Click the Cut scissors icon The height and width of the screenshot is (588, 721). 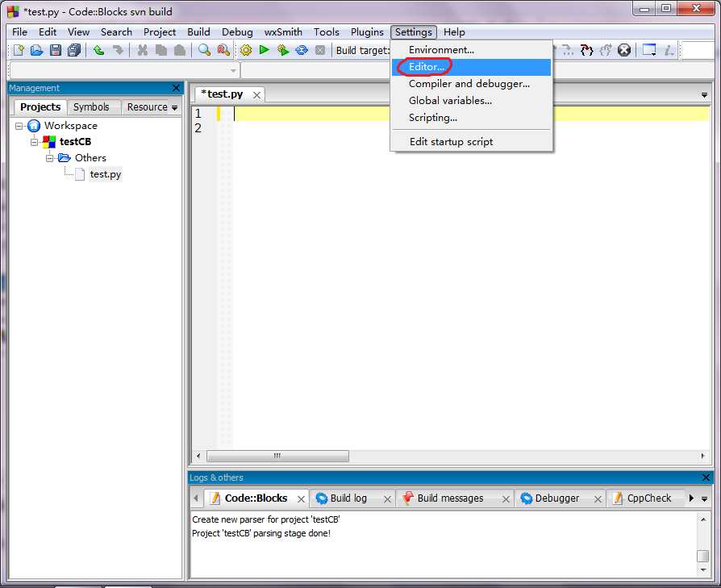(x=143, y=50)
